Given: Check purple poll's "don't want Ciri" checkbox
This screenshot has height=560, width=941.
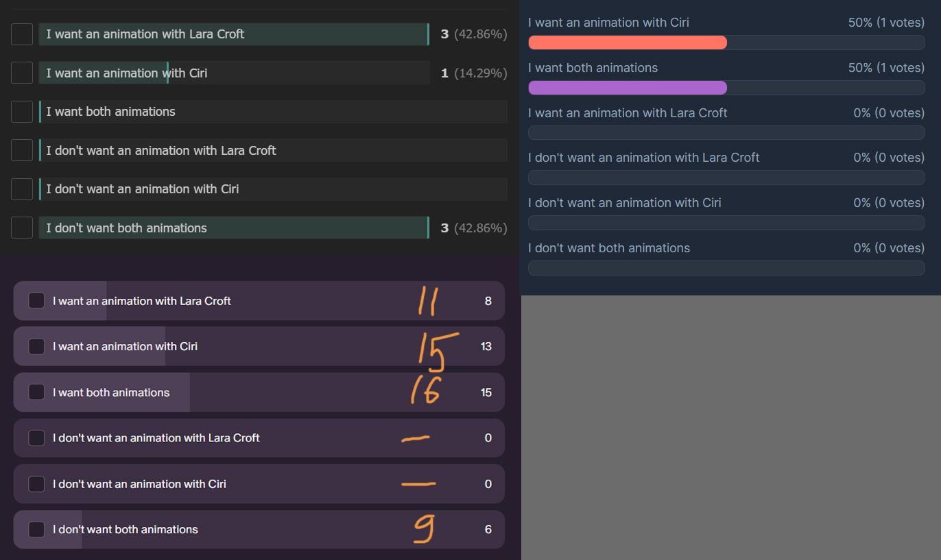Looking at the screenshot, I should (x=36, y=484).
